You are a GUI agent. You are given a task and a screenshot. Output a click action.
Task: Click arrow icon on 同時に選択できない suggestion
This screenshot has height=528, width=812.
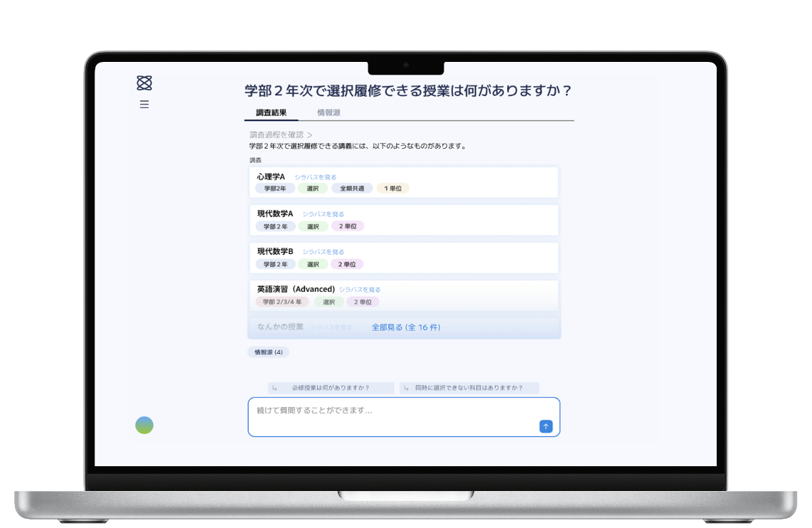(406, 389)
